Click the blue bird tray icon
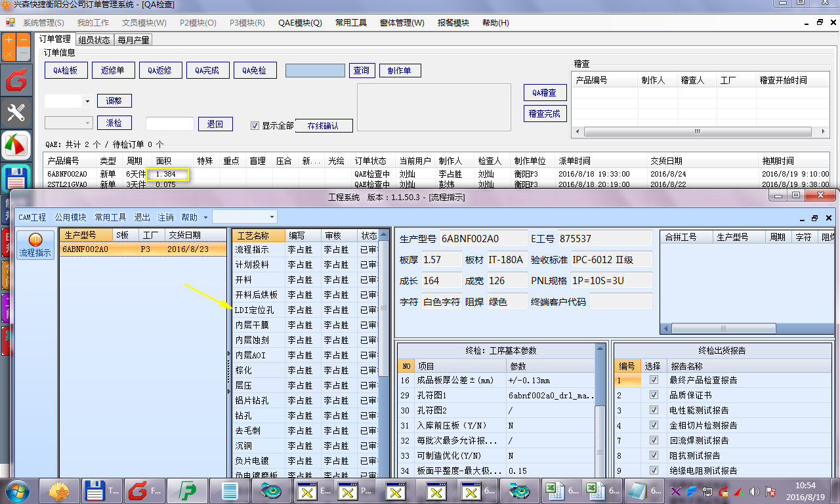Image resolution: width=840 pixels, height=504 pixels. (x=692, y=491)
